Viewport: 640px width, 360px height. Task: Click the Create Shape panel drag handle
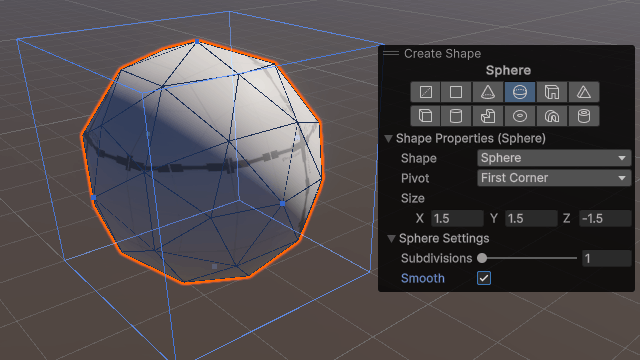[x=391, y=53]
